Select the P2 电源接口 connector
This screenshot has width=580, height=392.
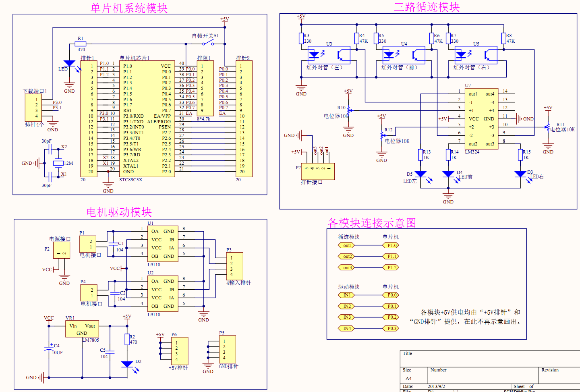(62, 250)
